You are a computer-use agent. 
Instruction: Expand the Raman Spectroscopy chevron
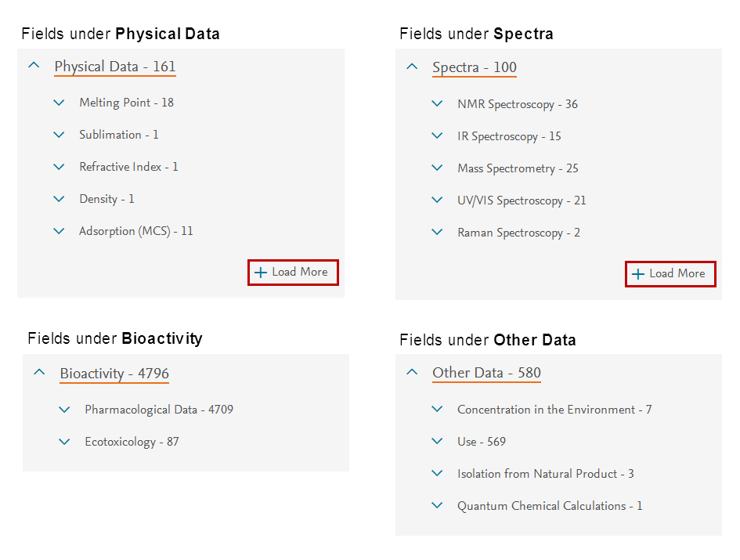pos(437,232)
